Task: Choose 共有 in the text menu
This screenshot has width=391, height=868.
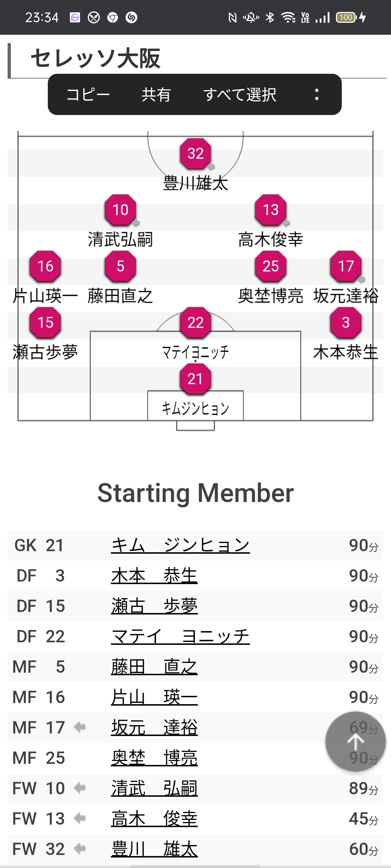Action: [156, 95]
